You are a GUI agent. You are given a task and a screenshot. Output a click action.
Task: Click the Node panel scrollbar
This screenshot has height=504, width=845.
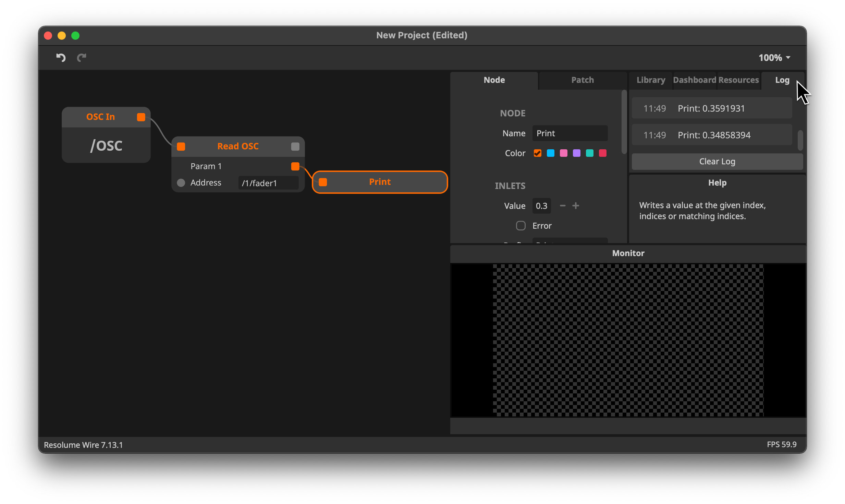[x=624, y=122]
